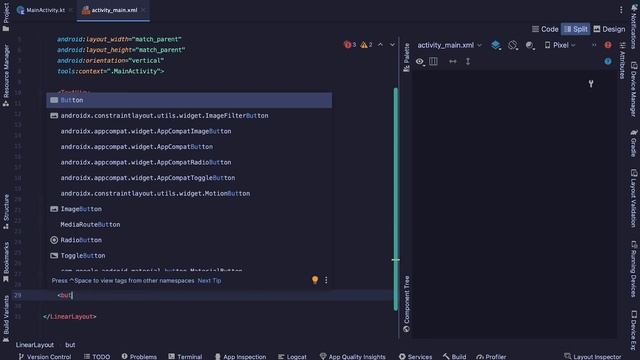Open the Pixel device dropdown
Screen dimensions: 640x360
(560, 45)
